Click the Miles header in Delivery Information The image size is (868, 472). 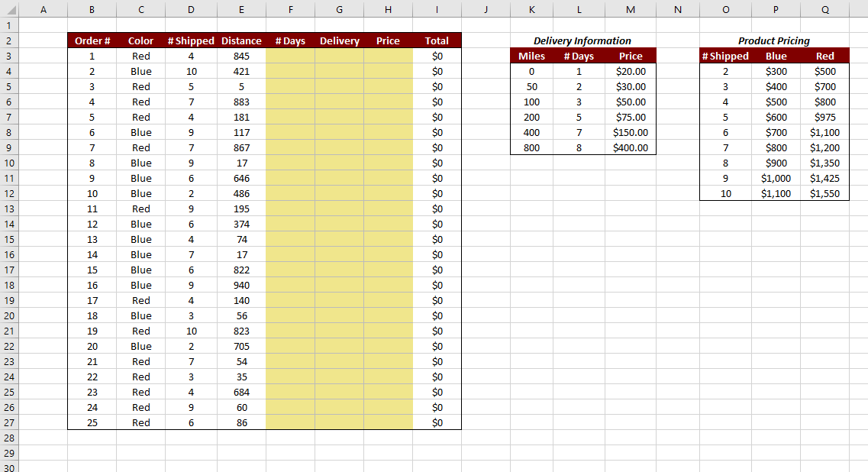532,56
